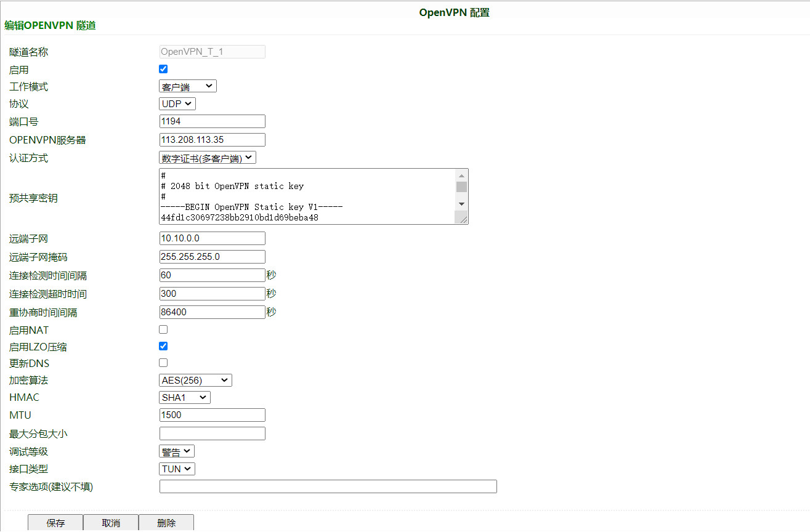Open the 工作模式 dropdown
Image resolution: width=810 pixels, height=532 pixels.
pyautogui.click(x=188, y=86)
